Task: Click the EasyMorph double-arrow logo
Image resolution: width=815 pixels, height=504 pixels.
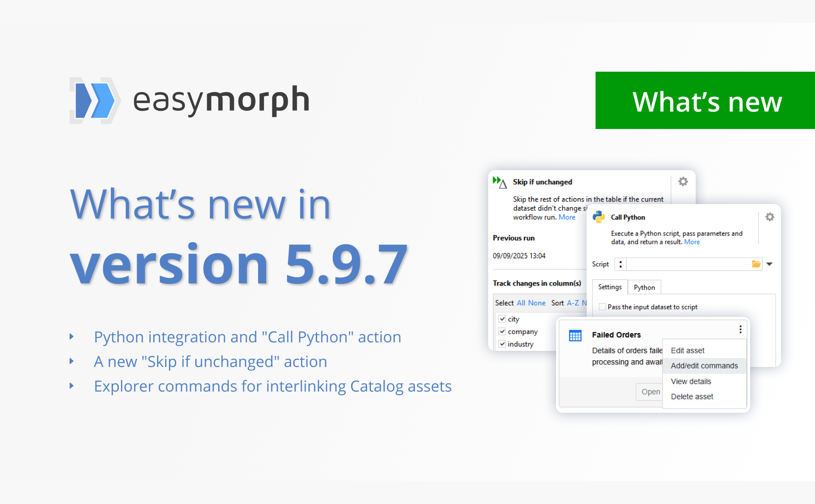Action: coord(95,101)
